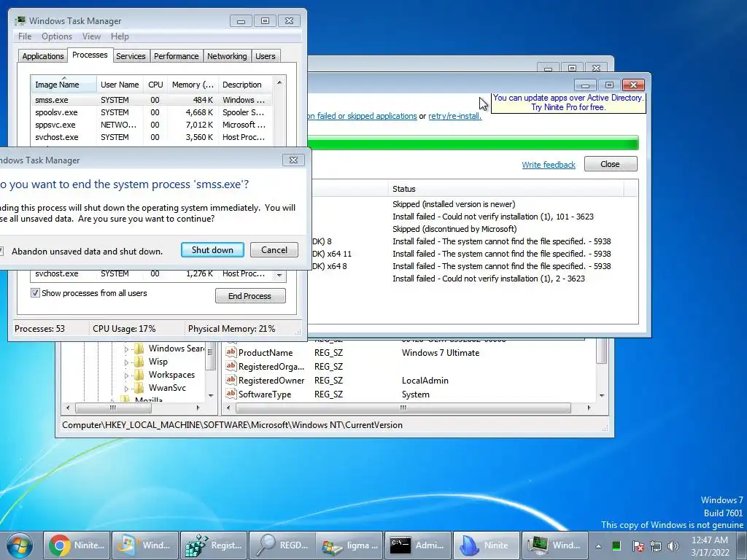The height and width of the screenshot is (560, 747).
Task: Click the RegisteredOrga... registry value icon
Action: tap(231, 366)
